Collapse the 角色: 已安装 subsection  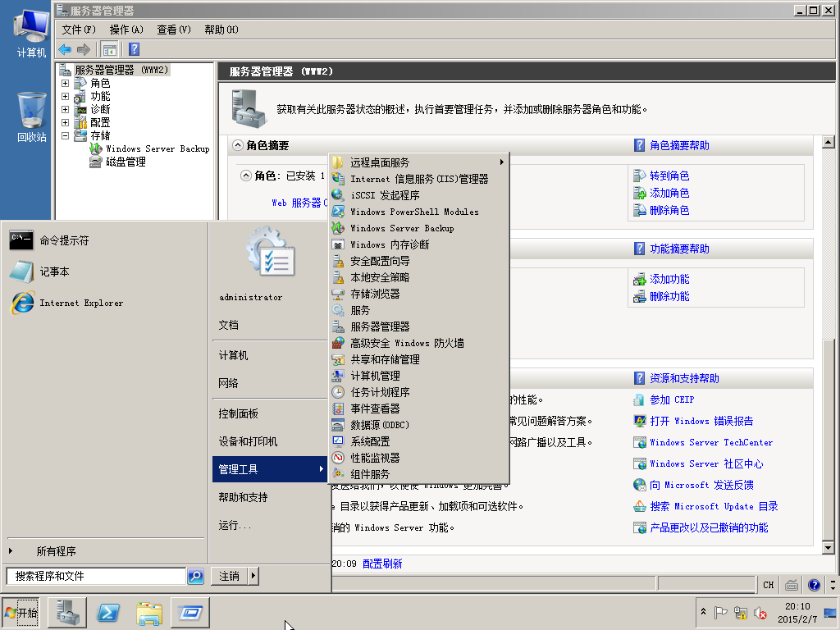[x=245, y=176]
